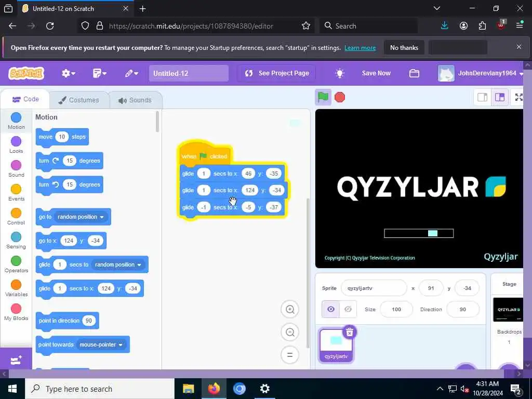Screen dimensions: 532x399
Task: Select the Variables block category
Action: 16,288
